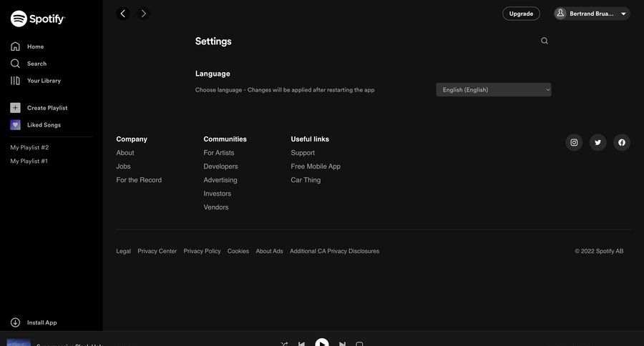Click the Your Library shelf icon
Screen dimensions: 644x346
pyautogui.click(x=15, y=81)
